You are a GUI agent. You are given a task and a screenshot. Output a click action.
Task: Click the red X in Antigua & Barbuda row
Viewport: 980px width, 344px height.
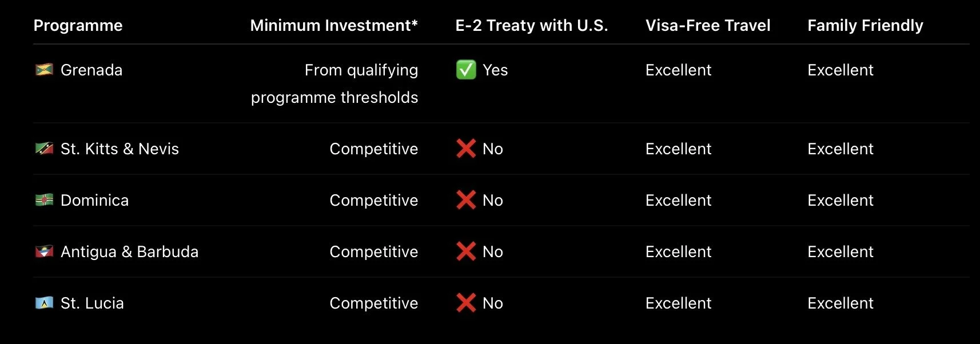tap(466, 251)
